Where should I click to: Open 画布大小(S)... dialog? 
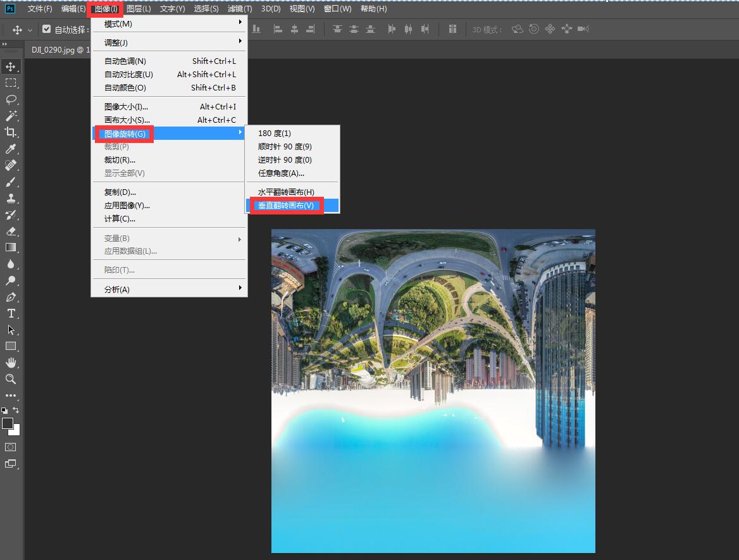[x=169, y=120]
